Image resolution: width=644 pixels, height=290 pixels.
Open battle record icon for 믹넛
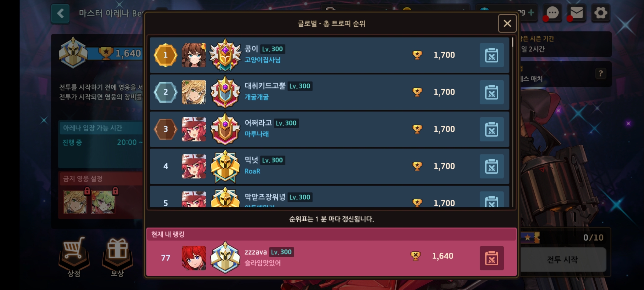click(492, 166)
